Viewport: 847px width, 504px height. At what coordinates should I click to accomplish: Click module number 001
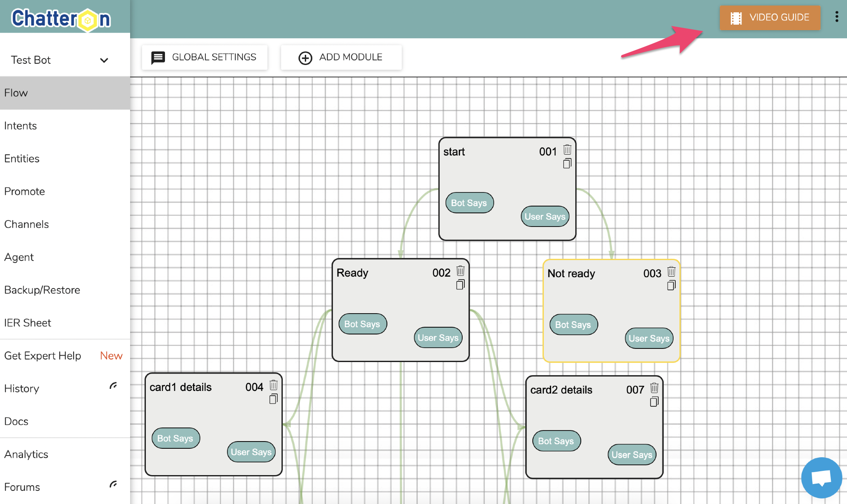548,152
